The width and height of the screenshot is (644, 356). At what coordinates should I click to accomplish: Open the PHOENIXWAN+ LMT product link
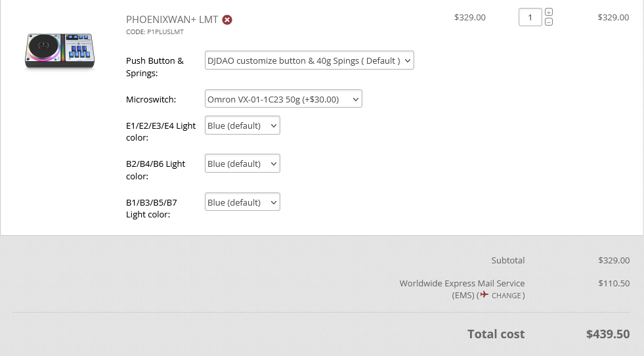tap(172, 19)
